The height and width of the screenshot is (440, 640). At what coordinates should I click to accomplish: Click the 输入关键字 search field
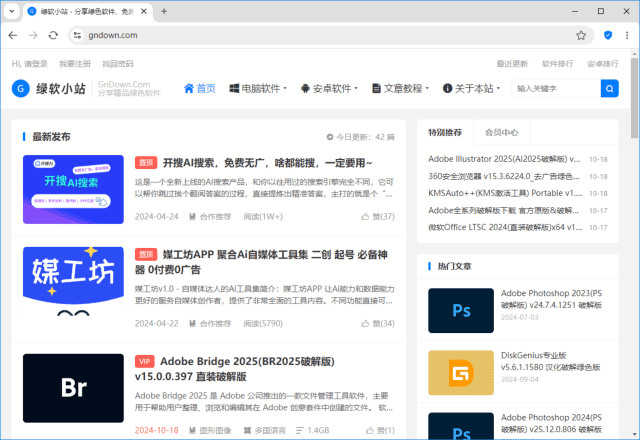[555, 88]
